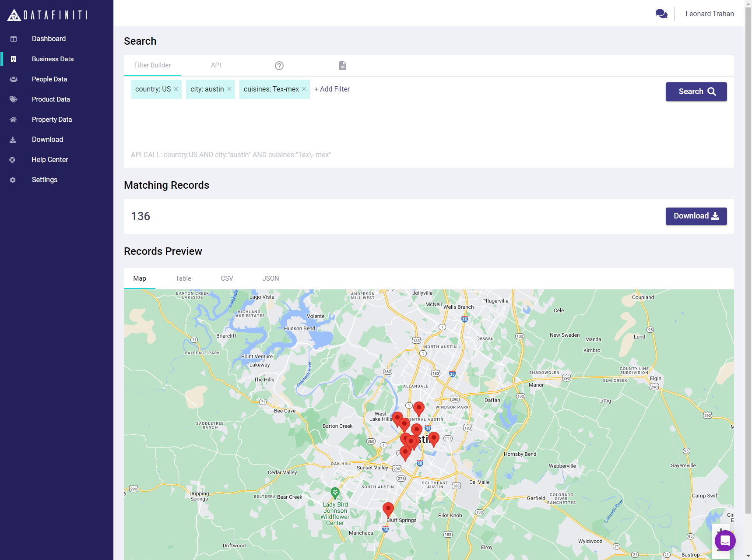Click the Business Data building icon

[x=14, y=59]
